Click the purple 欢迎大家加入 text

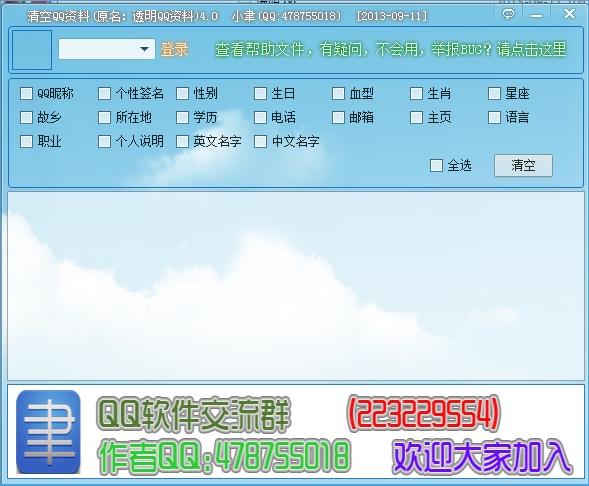click(482, 456)
